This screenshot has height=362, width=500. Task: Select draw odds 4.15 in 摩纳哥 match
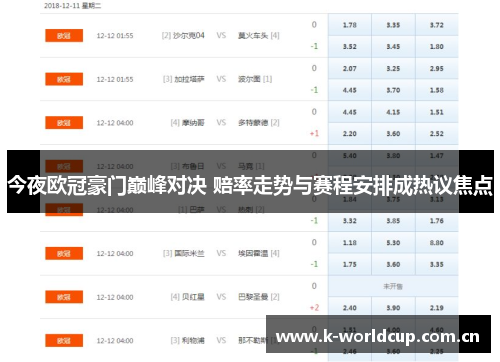pos(393,112)
